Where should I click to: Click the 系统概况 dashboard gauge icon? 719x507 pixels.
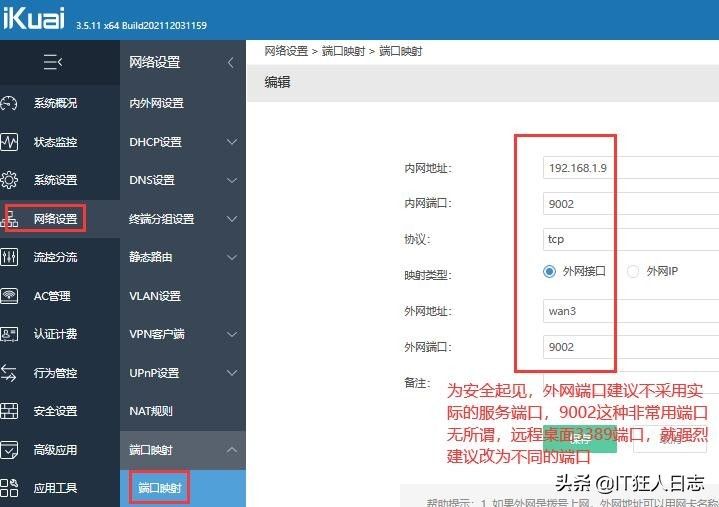[x=9, y=104]
